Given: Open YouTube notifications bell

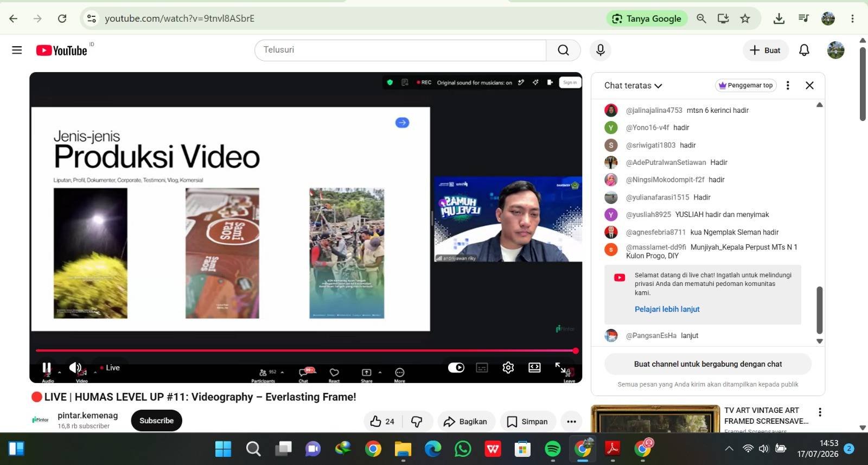Looking at the screenshot, I should point(804,50).
